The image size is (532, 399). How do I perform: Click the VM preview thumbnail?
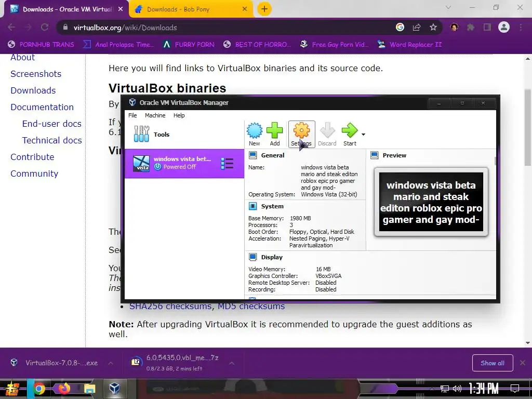pyautogui.click(x=431, y=202)
